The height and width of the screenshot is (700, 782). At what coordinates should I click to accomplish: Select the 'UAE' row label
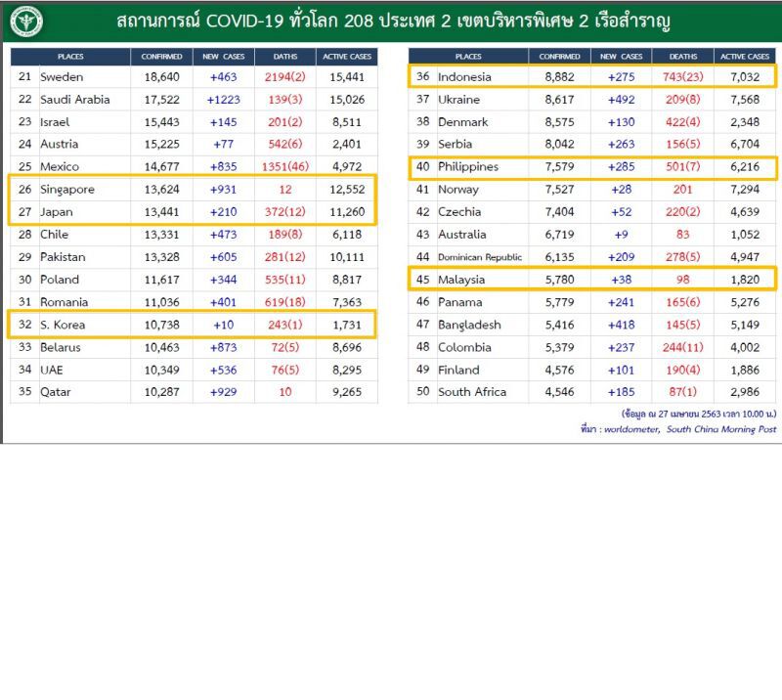(52, 370)
